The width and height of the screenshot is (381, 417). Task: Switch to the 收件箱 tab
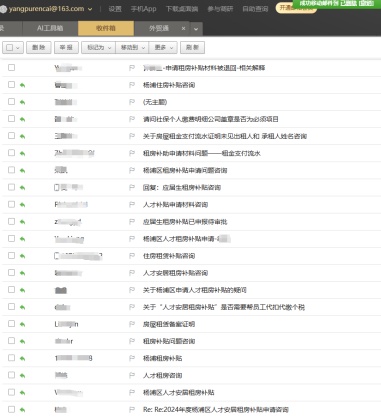click(x=106, y=28)
